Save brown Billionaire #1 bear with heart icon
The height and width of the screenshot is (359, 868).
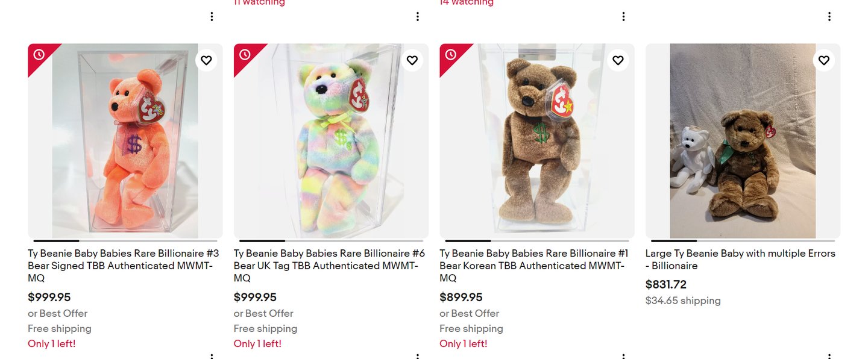tap(618, 60)
